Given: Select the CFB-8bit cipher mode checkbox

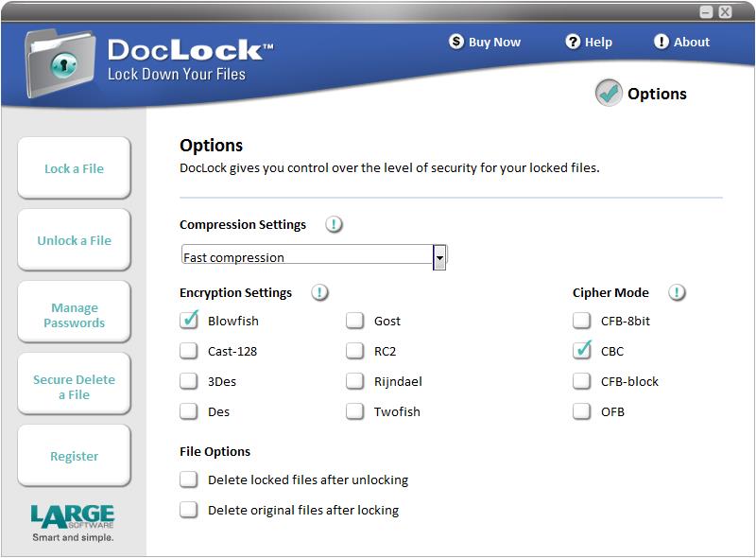Looking at the screenshot, I should tap(581, 321).
